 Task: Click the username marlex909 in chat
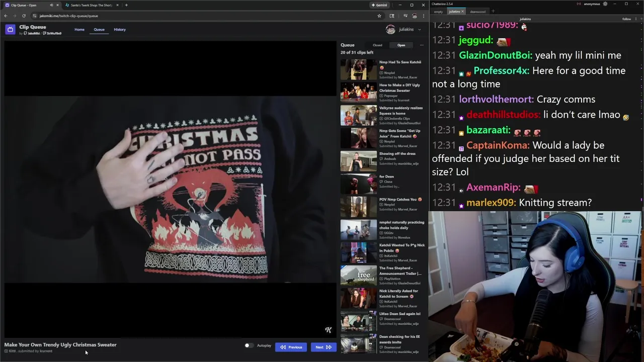[491, 203]
